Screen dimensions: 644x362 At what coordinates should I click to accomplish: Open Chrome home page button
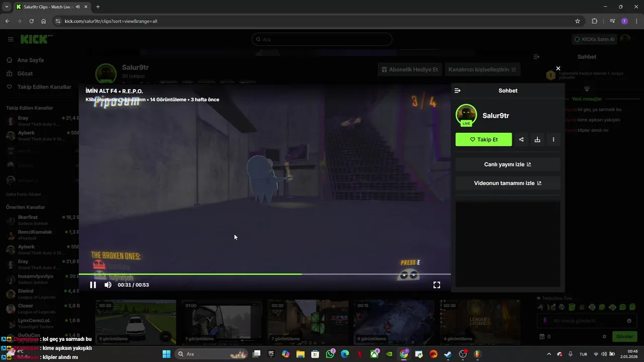point(44,21)
